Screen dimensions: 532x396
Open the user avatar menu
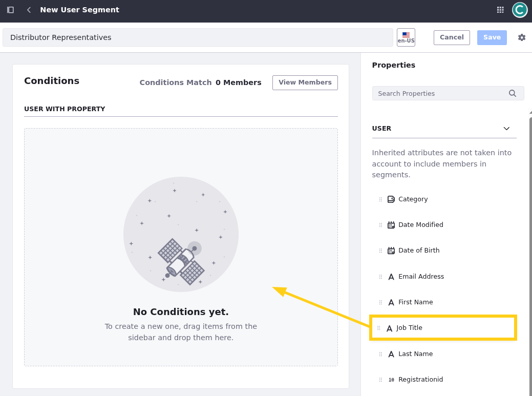(x=519, y=10)
